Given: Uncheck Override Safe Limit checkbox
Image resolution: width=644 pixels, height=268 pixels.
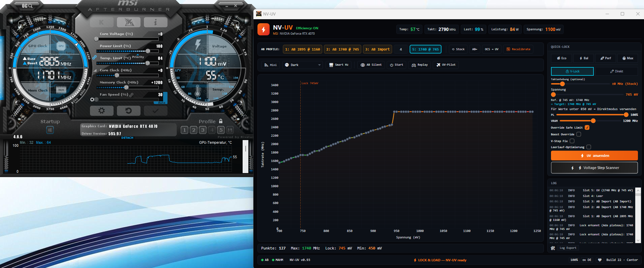Looking at the screenshot, I should [x=587, y=128].
